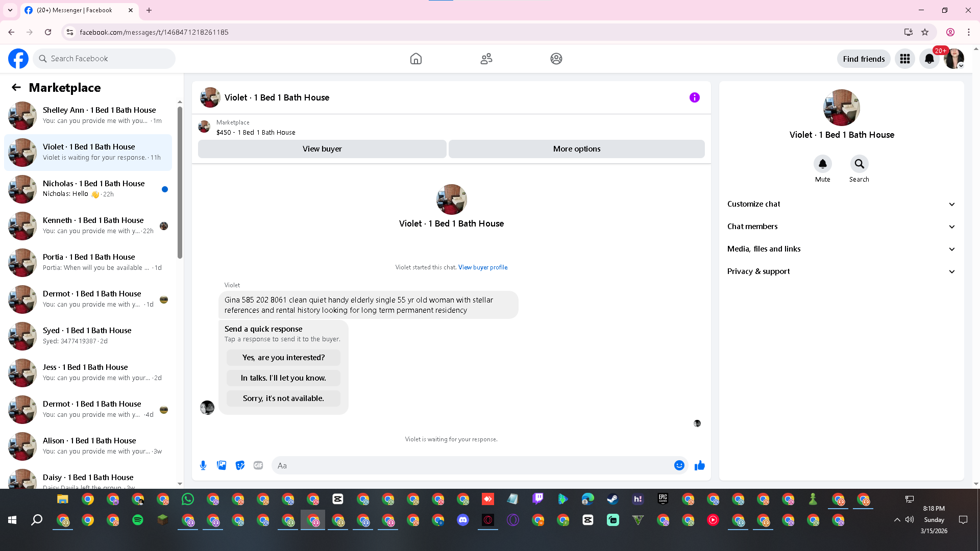Choose a sticker
Viewport: 980px width, 551px height.
click(240, 465)
